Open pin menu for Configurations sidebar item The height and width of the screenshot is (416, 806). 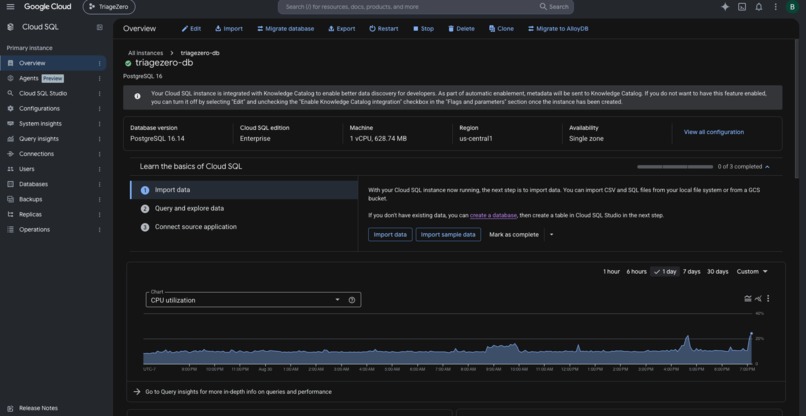(99, 108)
